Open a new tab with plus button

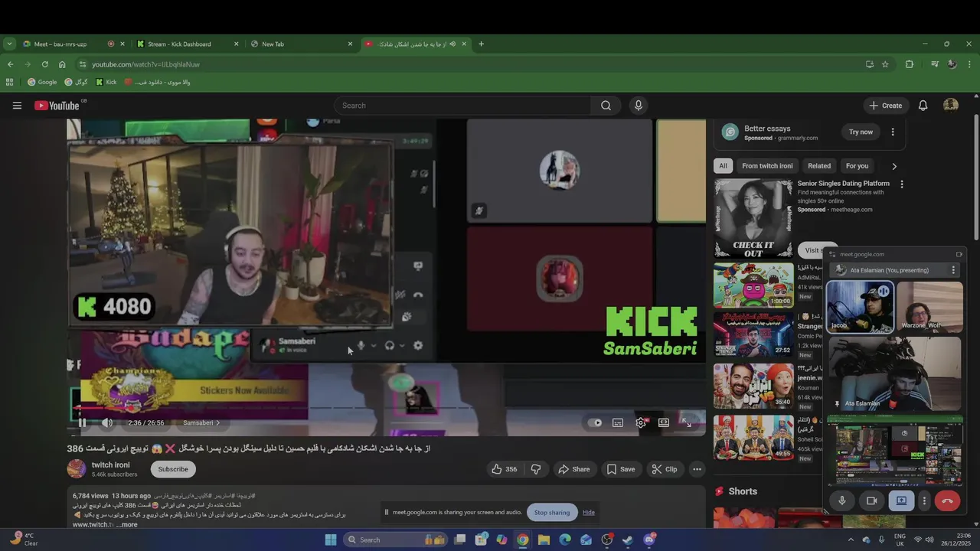[x=481, y=44]
